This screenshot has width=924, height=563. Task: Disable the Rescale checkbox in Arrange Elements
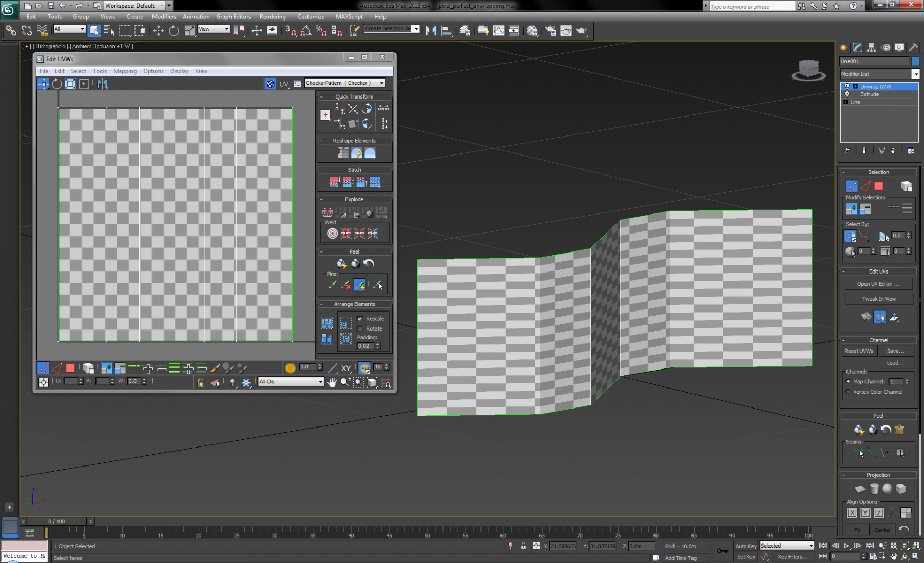[x=359, y=319]
